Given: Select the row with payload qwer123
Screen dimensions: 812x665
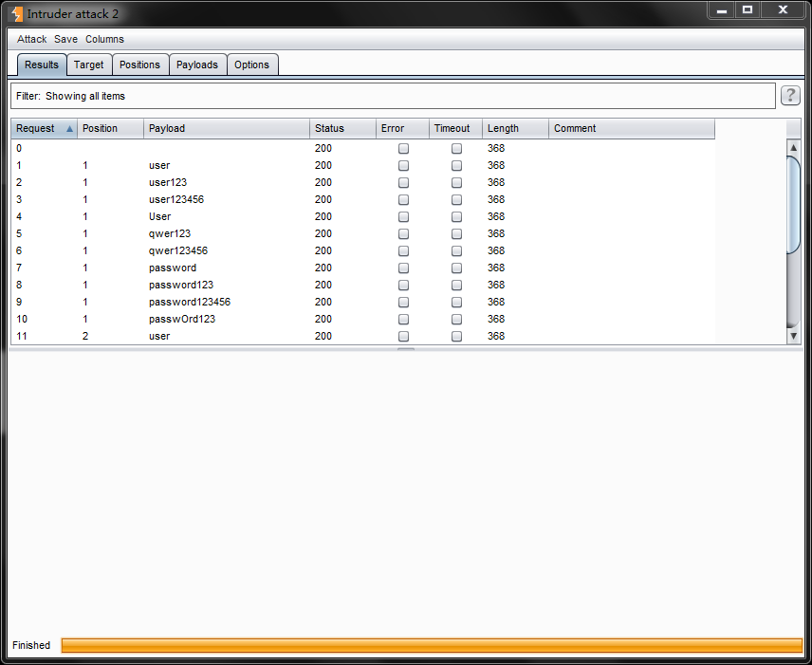Looking at the screenshot, I should point(362,233).
